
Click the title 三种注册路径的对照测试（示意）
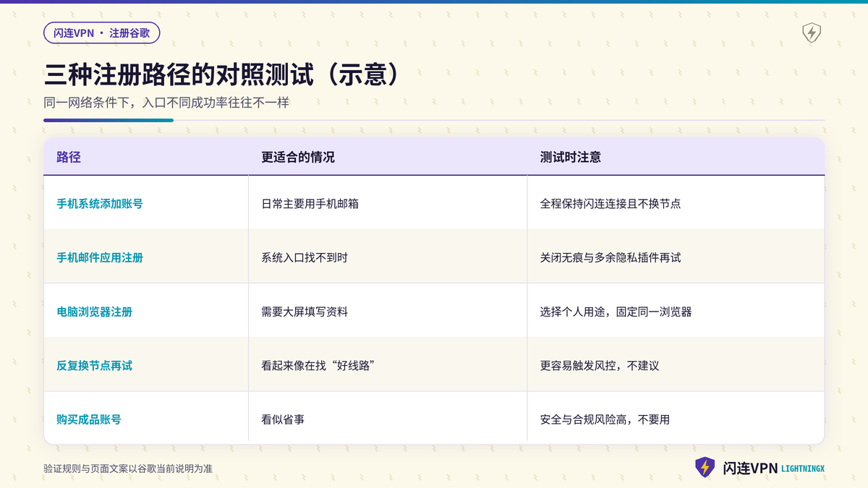click(x=222, y=74)
